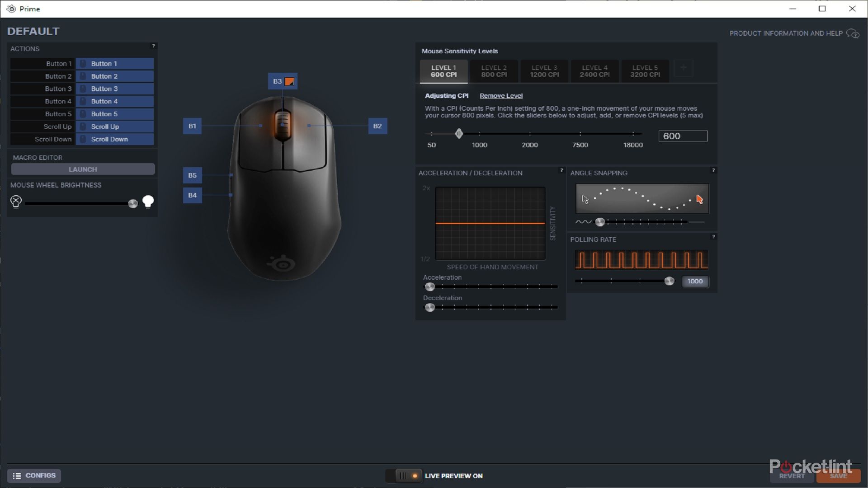Open the Button 1 action assignment
The height and width of the screenshot is (488, 868).
pos(114,63)
